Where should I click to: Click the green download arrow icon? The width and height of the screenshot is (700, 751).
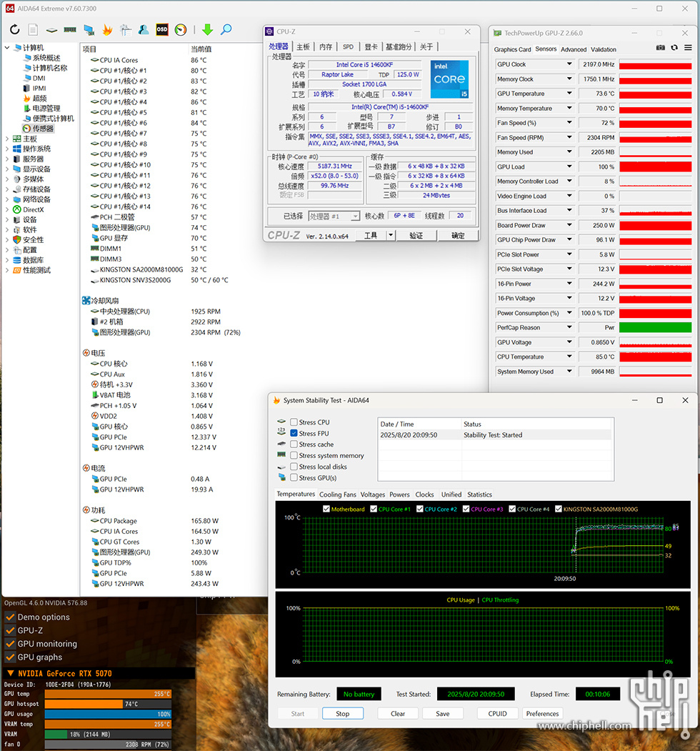(207, 30)
